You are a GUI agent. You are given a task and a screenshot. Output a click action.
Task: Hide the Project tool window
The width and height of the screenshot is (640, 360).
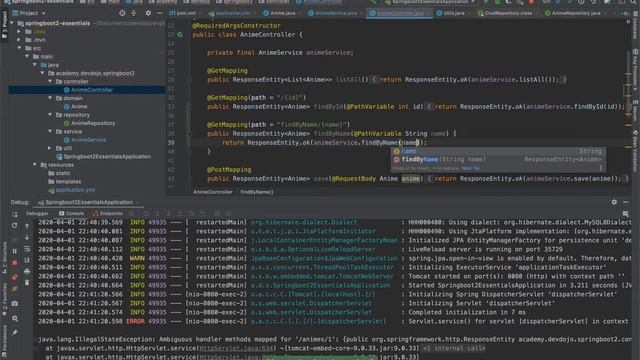pos(160,13)
